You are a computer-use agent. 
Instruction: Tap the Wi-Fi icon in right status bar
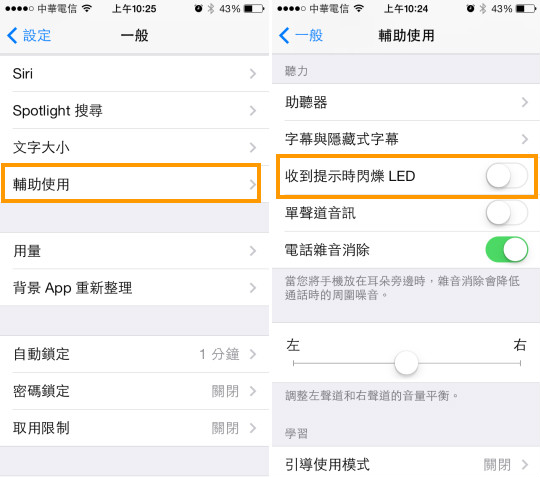pos(359,9)
